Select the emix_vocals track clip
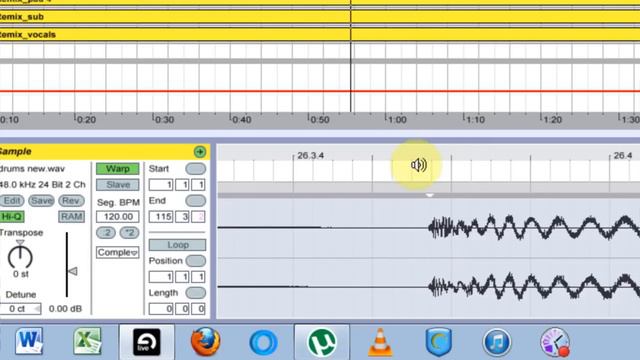Screen dimensions: 640x360 (x=320, y=35)
